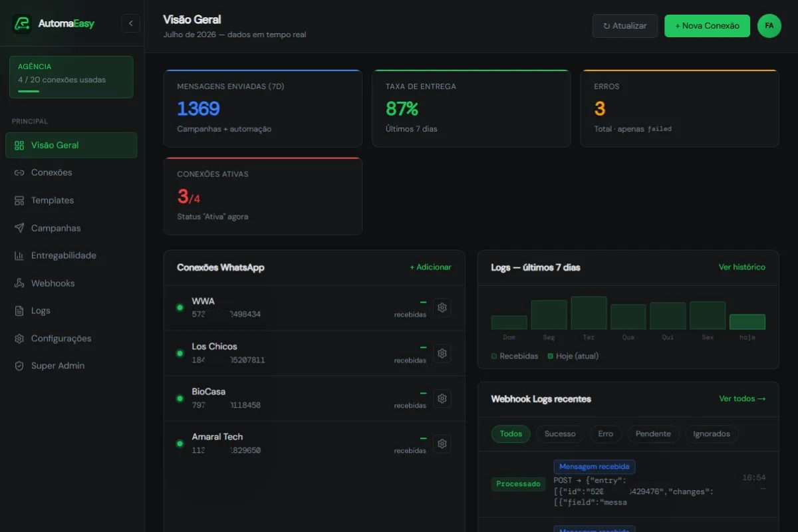Navigate to Campanhas page
This screenshot has width=798, height=532.
point(71,228)
